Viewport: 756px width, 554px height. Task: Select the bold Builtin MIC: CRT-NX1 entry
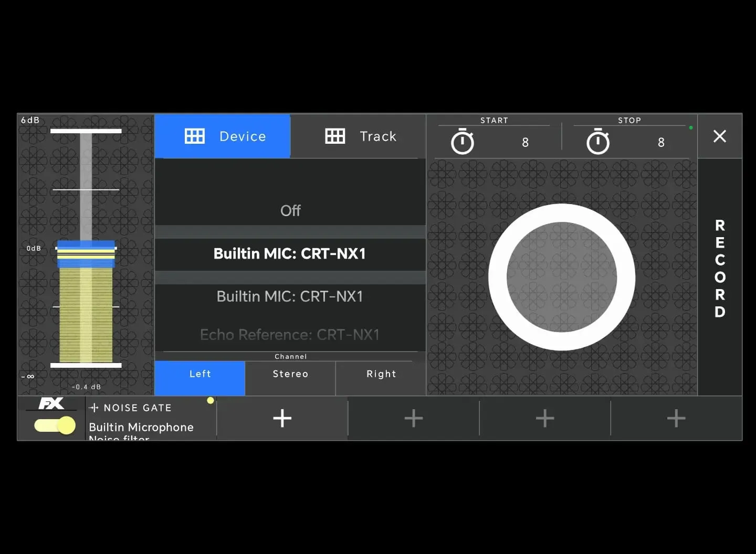[290, 254]
